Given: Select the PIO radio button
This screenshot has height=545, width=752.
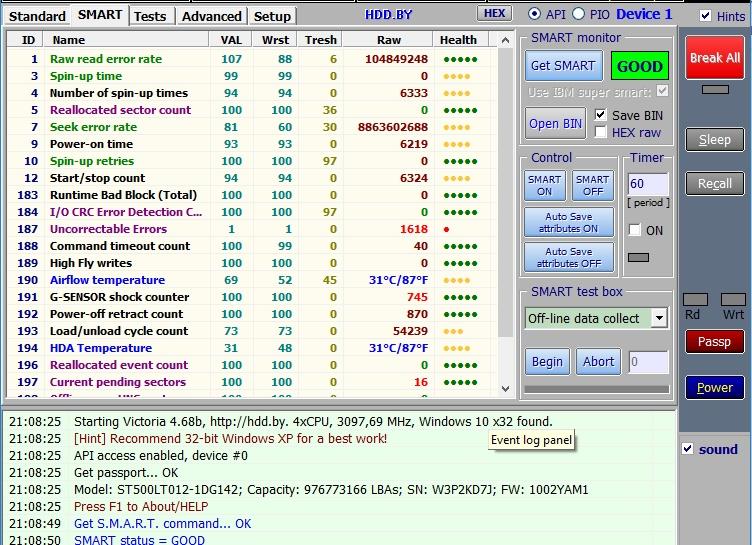Looking at the screenshot, I should 578,14.
